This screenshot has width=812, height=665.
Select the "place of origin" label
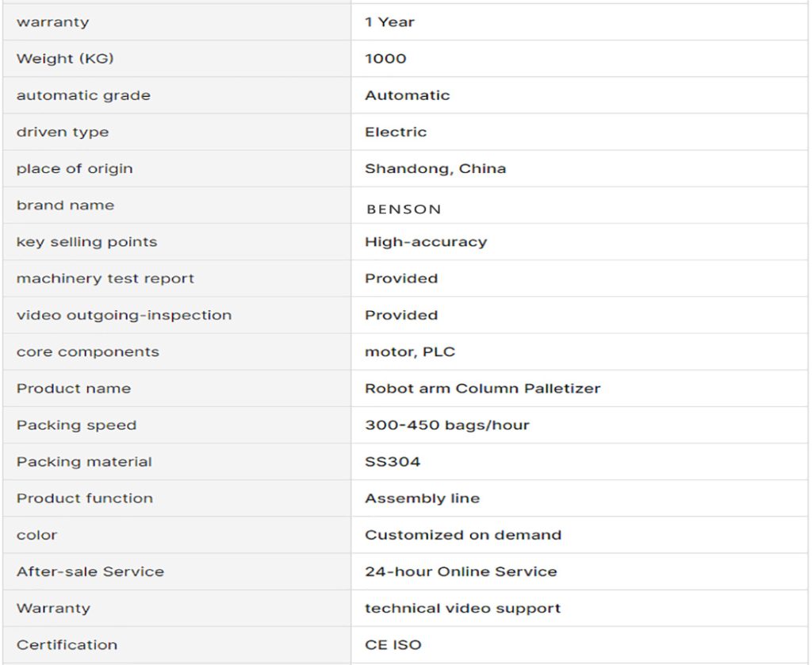pos(75,168)
